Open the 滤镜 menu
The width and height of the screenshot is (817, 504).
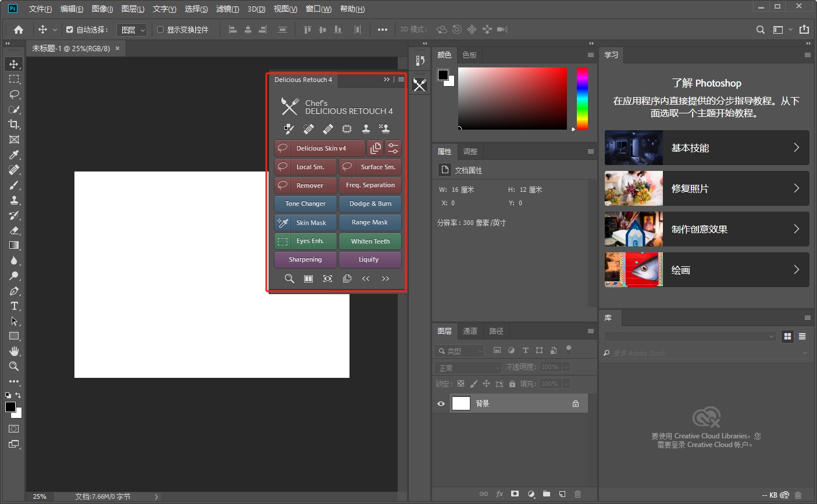click(227, 9)
